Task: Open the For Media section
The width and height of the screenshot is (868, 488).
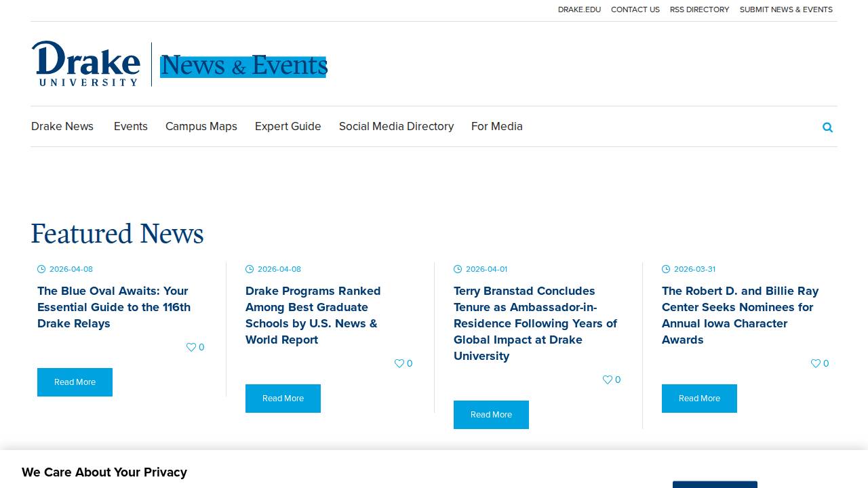Action: point(497,127)
